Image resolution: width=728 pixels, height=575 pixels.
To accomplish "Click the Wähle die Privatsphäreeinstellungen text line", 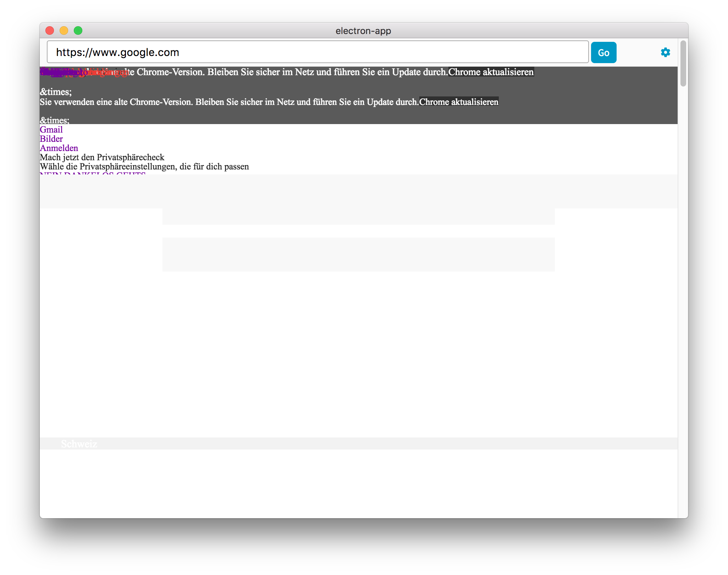I will (144, 167).
